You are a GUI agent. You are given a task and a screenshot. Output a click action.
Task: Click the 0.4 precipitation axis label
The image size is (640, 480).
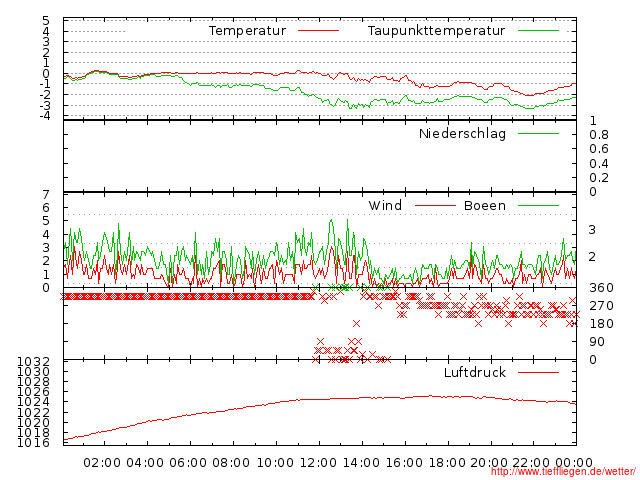coord(599,164)
